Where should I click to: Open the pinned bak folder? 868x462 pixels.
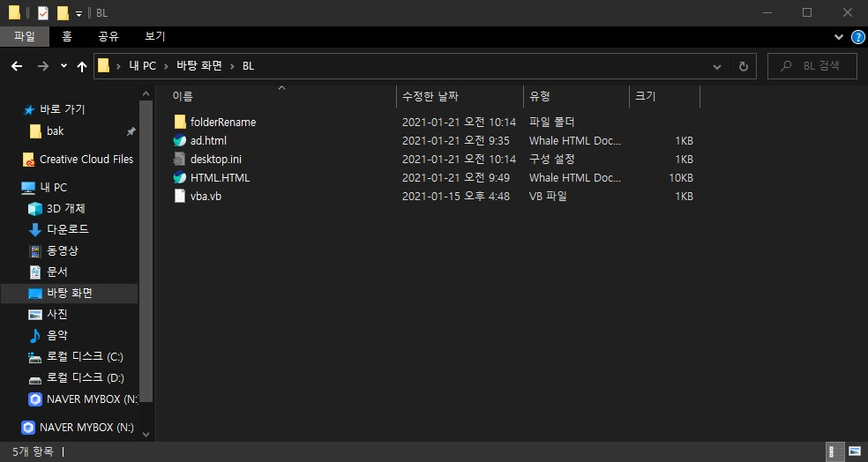[x=55, y=131]
